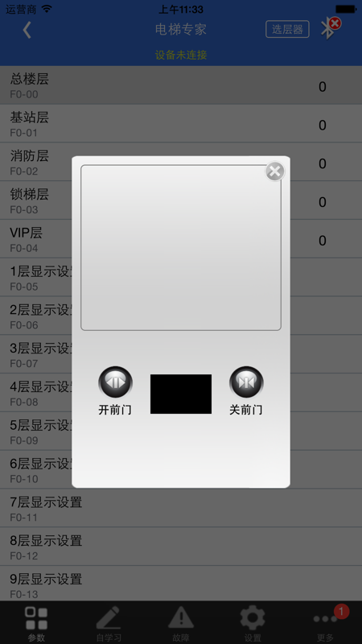The height and width of the screenshot is (644, 362).
Task: Tap the close front door (关前门) icon
Action: point(246,382)
